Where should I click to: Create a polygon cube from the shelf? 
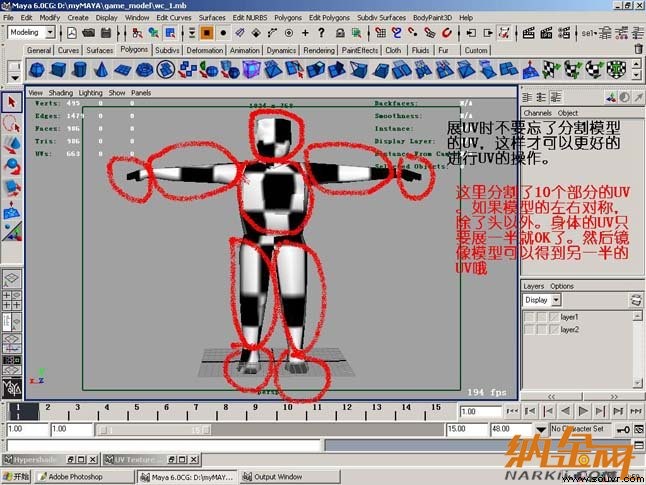(59, 69)
